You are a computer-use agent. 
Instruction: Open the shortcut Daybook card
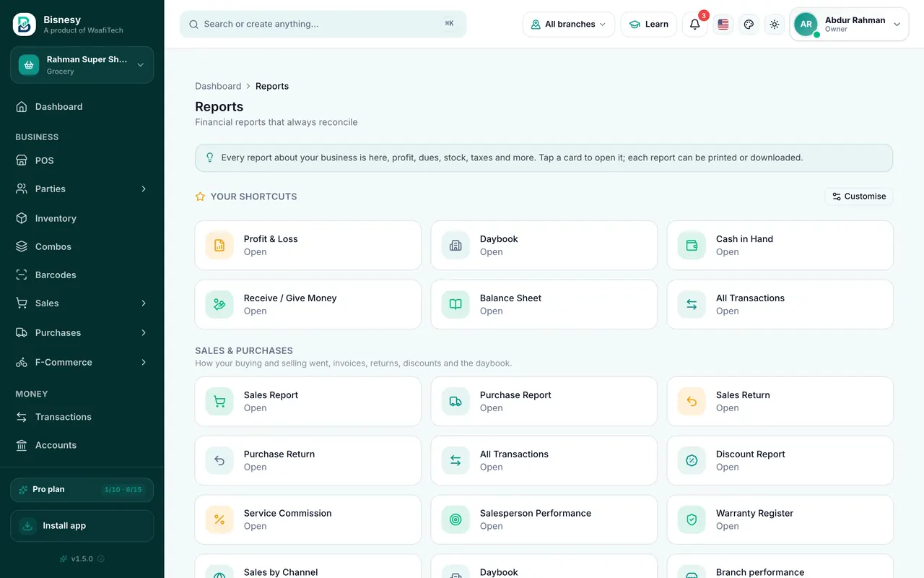click(x=544, y=246)
